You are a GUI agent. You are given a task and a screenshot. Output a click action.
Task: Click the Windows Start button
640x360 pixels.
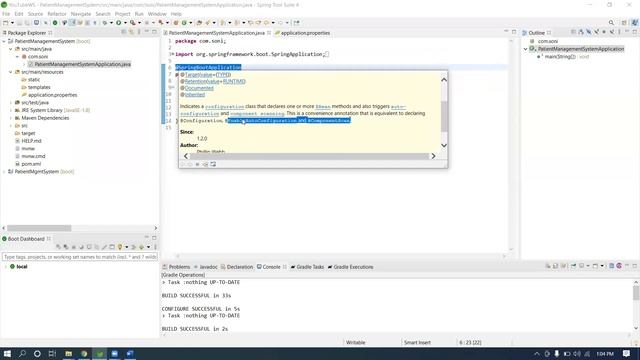[x=7, y=353]
